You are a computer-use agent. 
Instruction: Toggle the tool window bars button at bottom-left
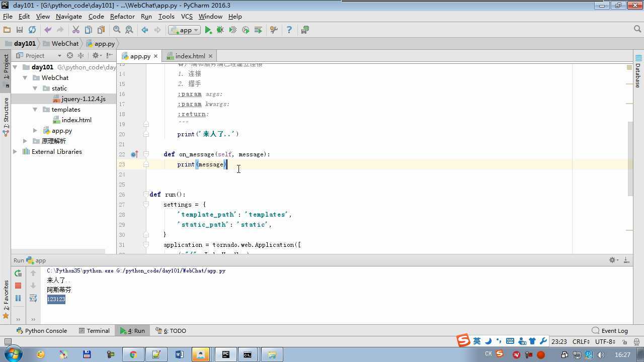coord(8,341)
